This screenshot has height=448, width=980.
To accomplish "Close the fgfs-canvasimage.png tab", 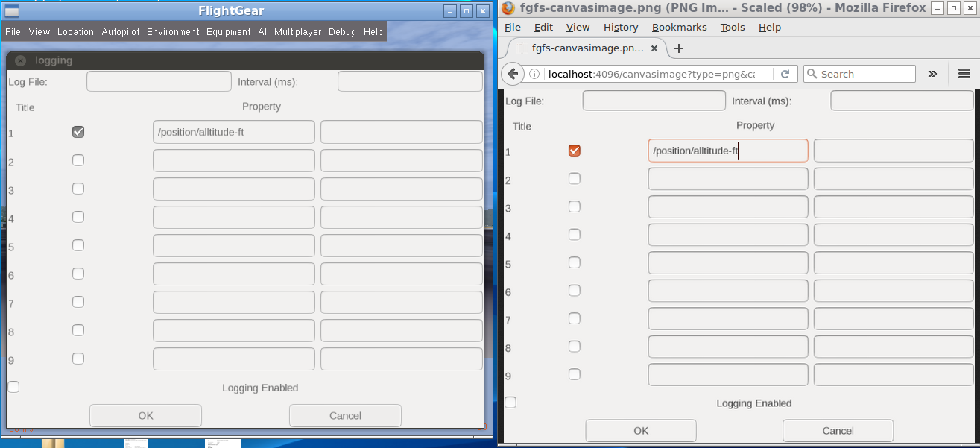I will 654,48.
